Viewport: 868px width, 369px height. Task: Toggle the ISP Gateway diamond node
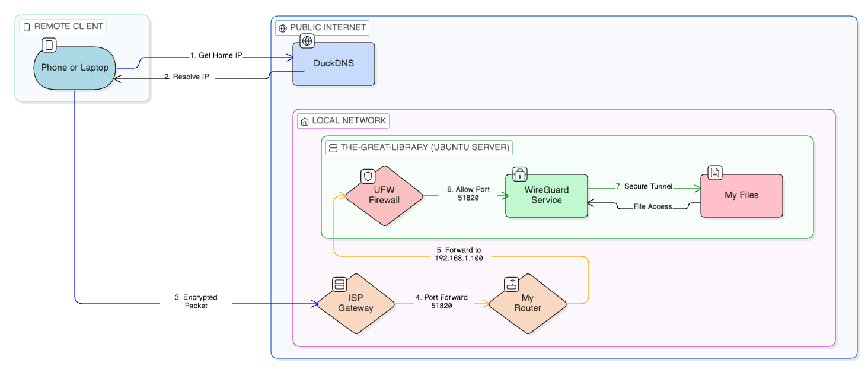[x=356, y=304]
